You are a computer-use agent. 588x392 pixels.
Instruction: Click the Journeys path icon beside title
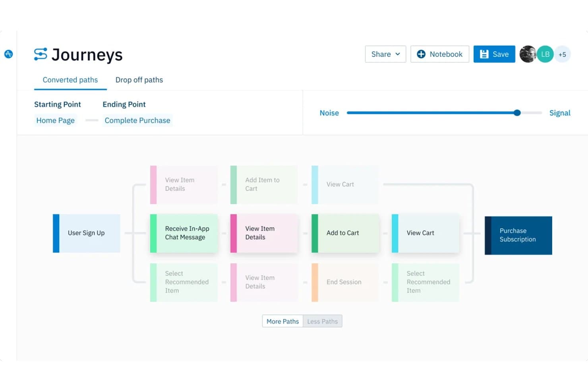(x=41, y=54)
